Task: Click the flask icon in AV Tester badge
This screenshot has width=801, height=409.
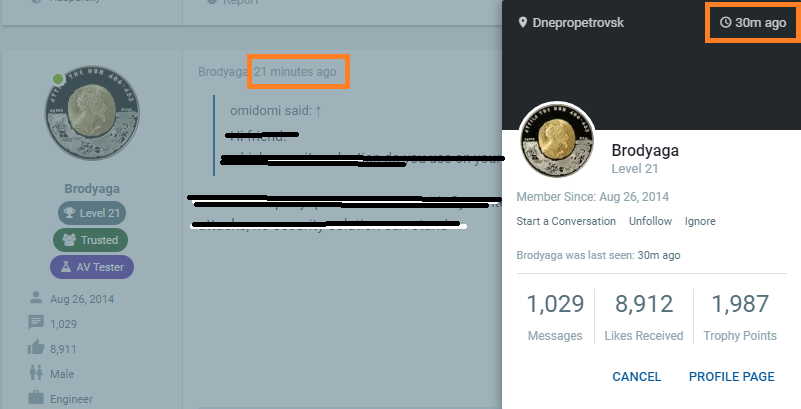Action: pos(66,267)
